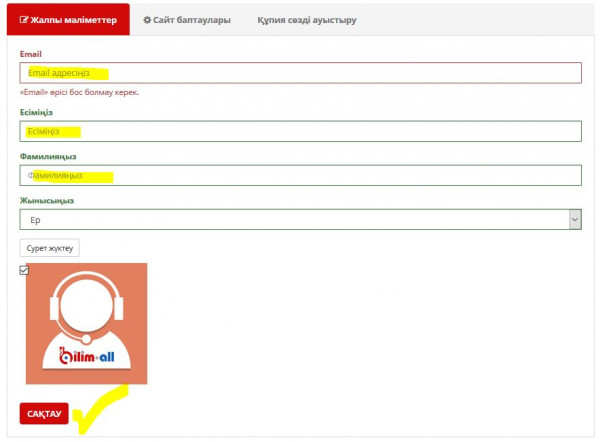Viewport: 600px width, 442px height.
Task: Click the Есіміңіз field label
Action: click(x=36, y=113)
